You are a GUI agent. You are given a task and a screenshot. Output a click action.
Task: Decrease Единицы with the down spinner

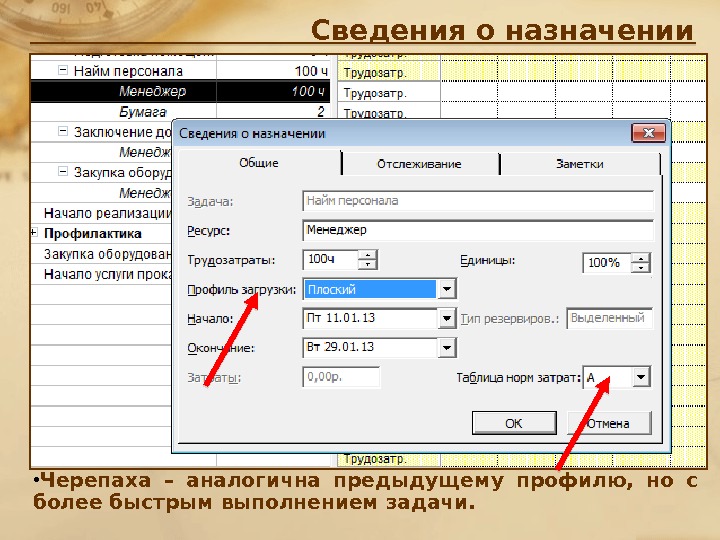tap(641, 268)
